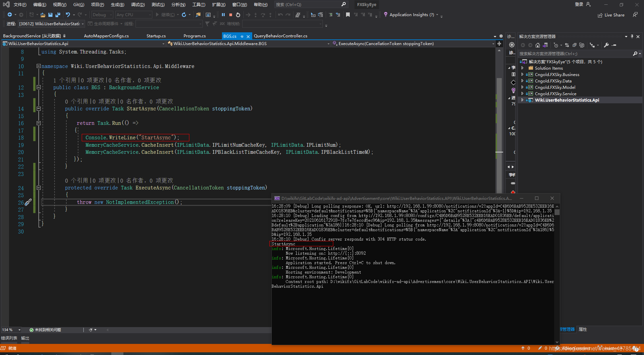Switch to the Program.cs tab

pyautogui.click(x=195, y=36)
